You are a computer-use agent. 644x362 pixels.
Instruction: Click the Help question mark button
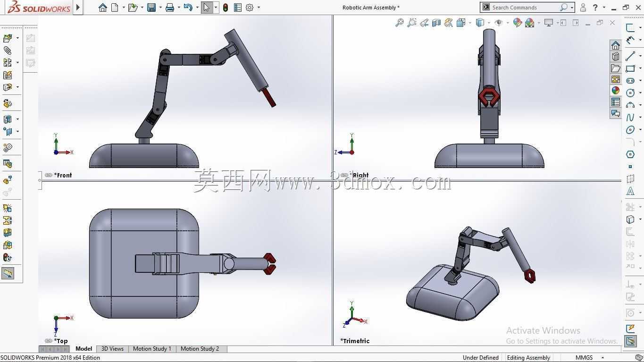click(595, 8)
